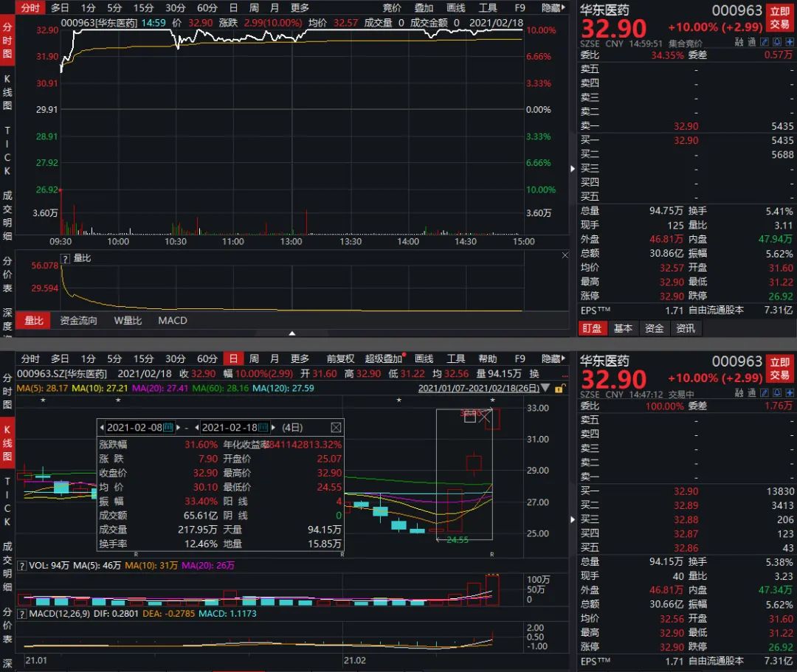Switch to 资金流向 tab under top chart
The width and height of the screenshot is (797, 672).
[x=78, y=320]
